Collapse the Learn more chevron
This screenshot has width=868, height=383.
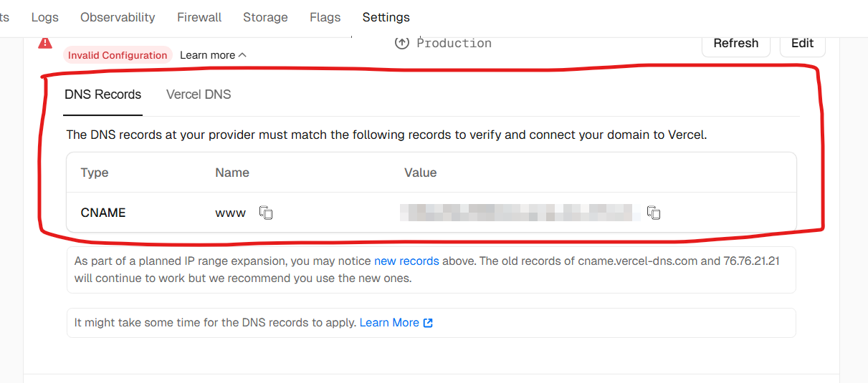click(x=242, y=55)
